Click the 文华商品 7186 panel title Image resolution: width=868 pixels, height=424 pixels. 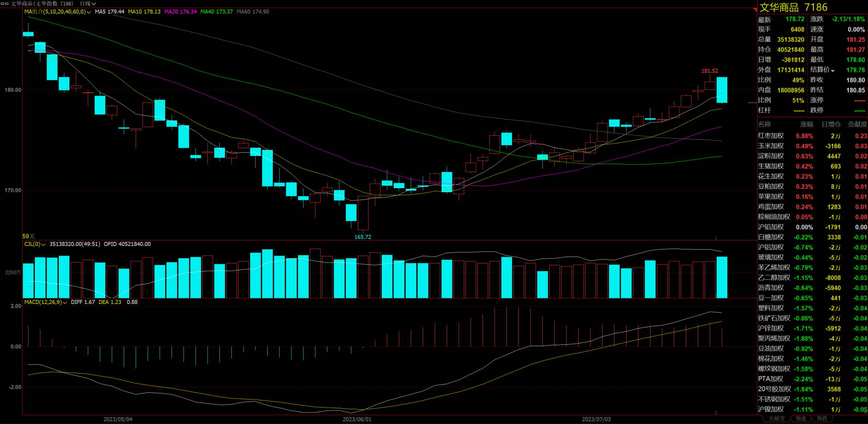pos(793,7)
